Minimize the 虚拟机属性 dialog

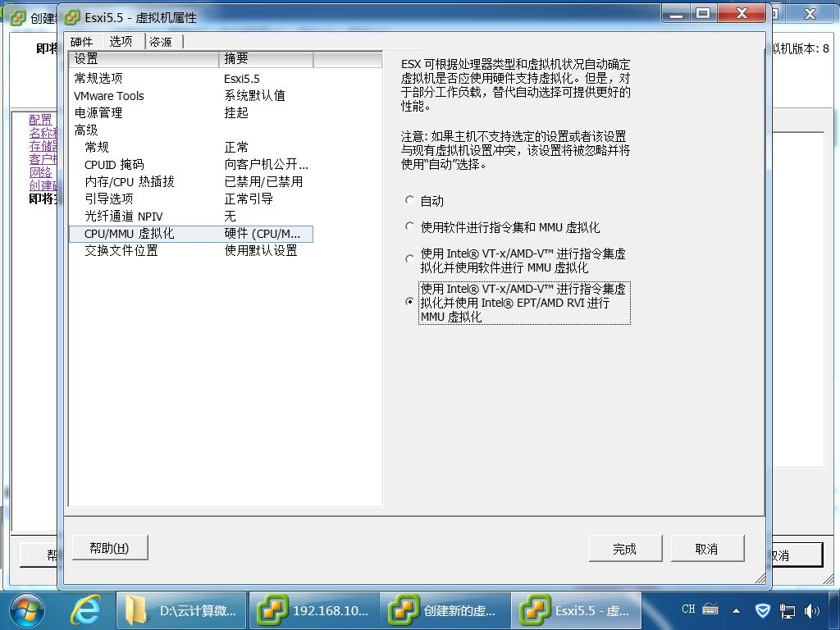(x=676, y=14)
